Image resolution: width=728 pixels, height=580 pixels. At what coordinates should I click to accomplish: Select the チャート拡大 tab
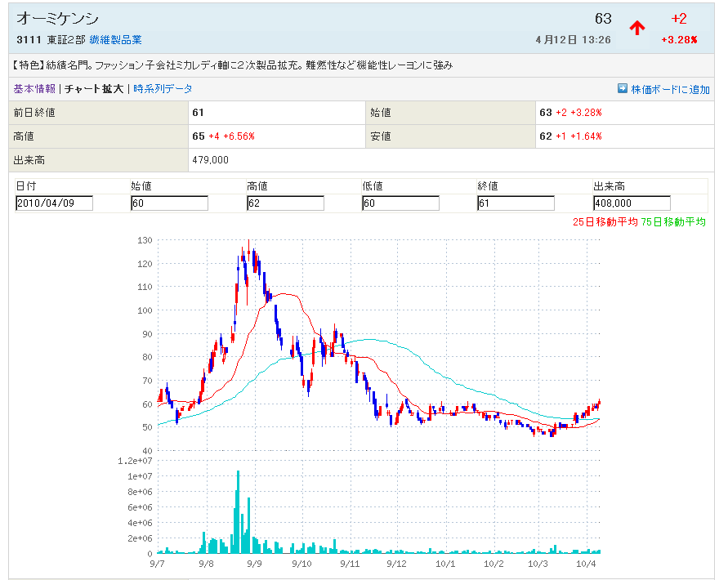point(94,89)
